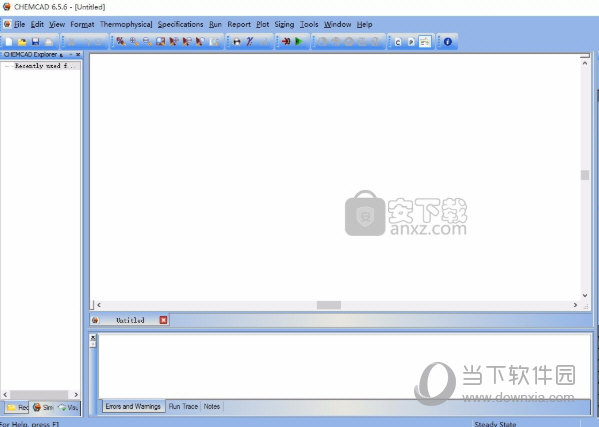Open the Format menu
The width and height of the screenshot is (599, 427).
click(x=82, y=24)
